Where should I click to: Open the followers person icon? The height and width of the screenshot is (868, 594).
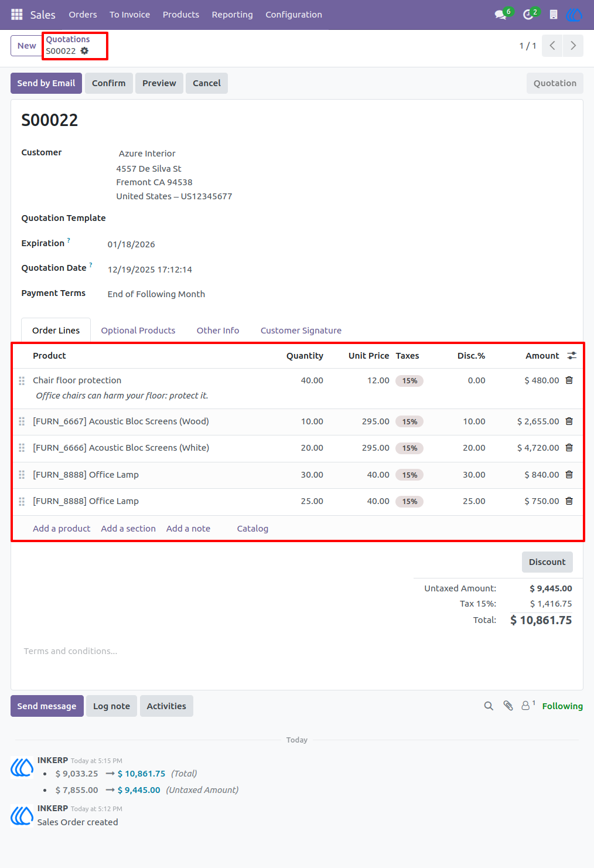[527, 706]
